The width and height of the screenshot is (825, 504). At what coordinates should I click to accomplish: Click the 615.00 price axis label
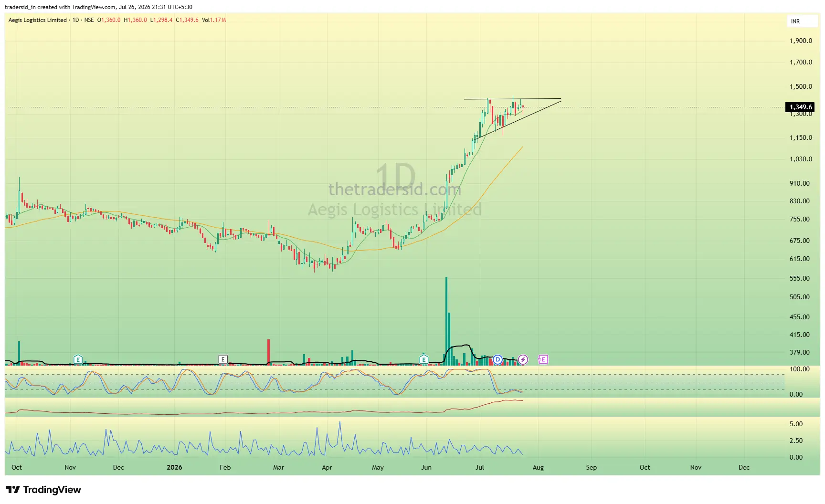pyautogui.click(x=800, y=259)
